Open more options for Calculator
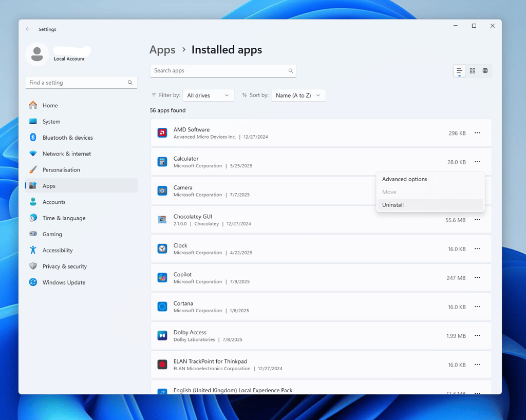 coord(477,162)
